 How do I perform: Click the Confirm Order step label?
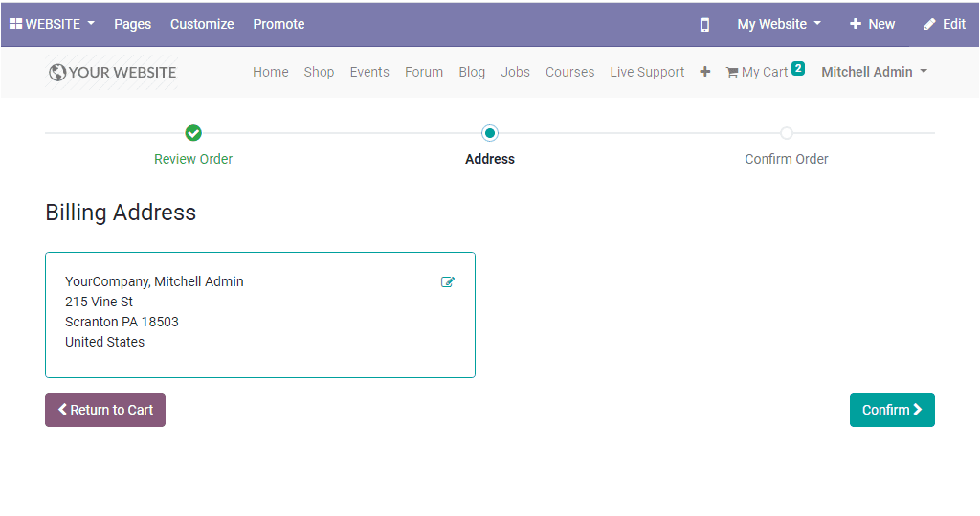click(x=787, y=159)
